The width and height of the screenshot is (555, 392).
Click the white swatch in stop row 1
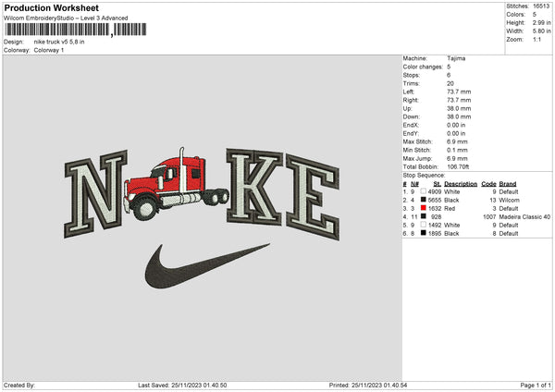pos(424,191)
